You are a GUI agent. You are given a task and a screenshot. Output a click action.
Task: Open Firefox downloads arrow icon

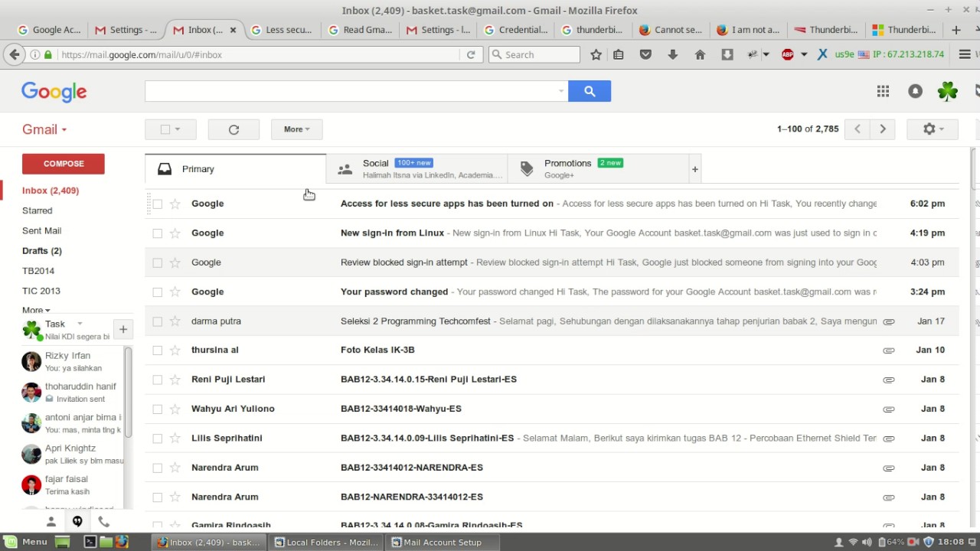point(672,54)
